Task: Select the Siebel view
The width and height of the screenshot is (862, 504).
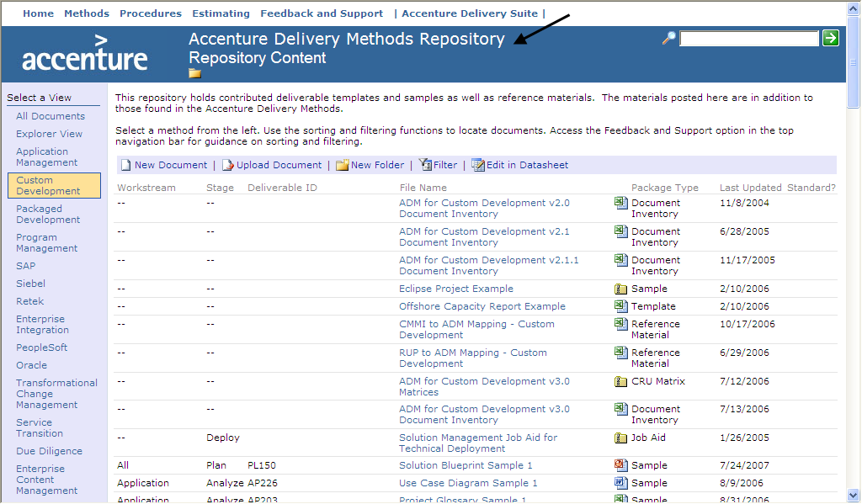Action: 31,284
